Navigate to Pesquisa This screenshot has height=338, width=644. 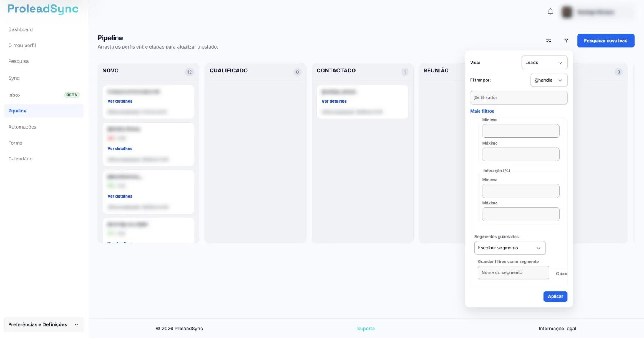point(18,61)
